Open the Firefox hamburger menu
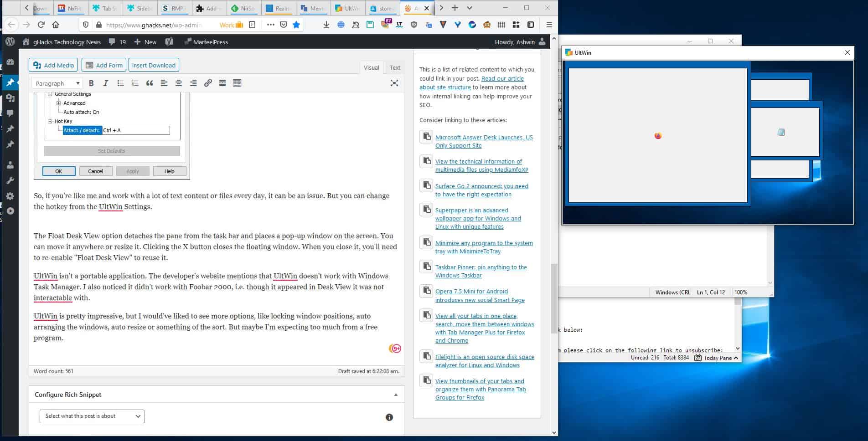 click(549, 25)
